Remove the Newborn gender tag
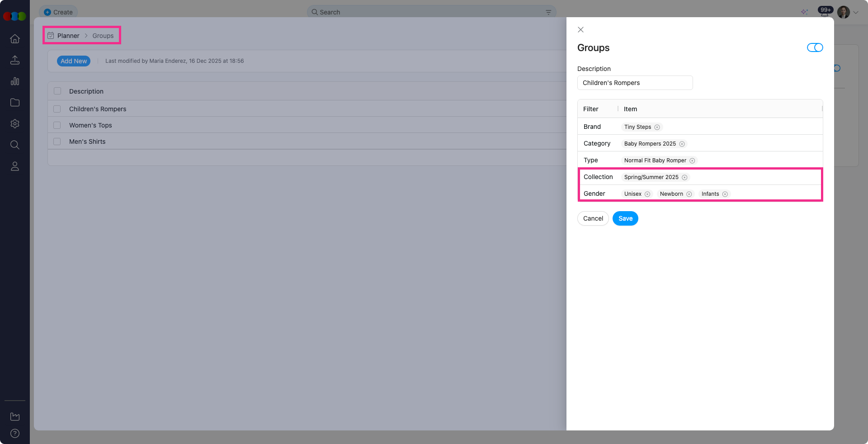The width and height of the screenshot is (868, 444). (x=689, y=194)
